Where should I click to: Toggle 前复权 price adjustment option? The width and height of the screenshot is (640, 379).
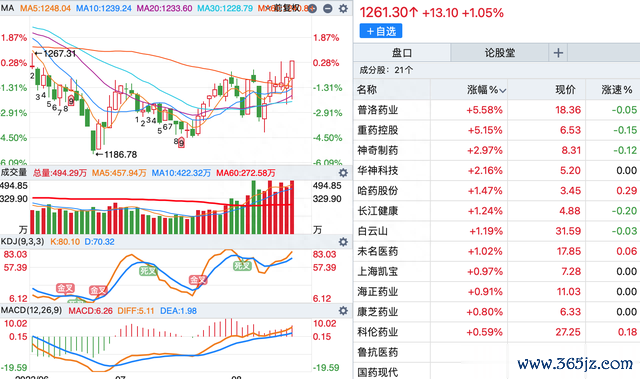[287, 8]
